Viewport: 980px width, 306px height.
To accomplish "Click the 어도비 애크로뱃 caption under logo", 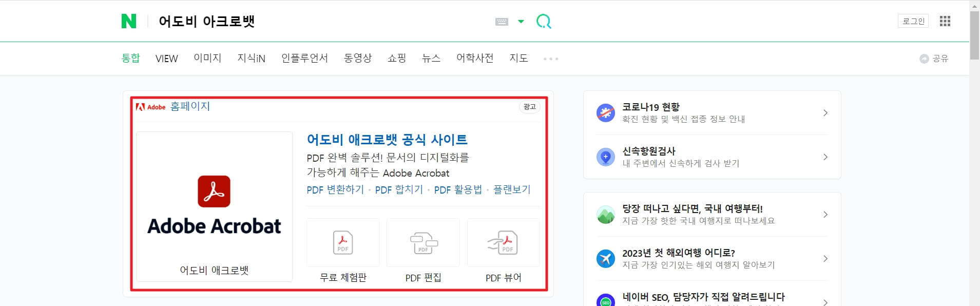I will pyautogui.click(x=214, y=270).
